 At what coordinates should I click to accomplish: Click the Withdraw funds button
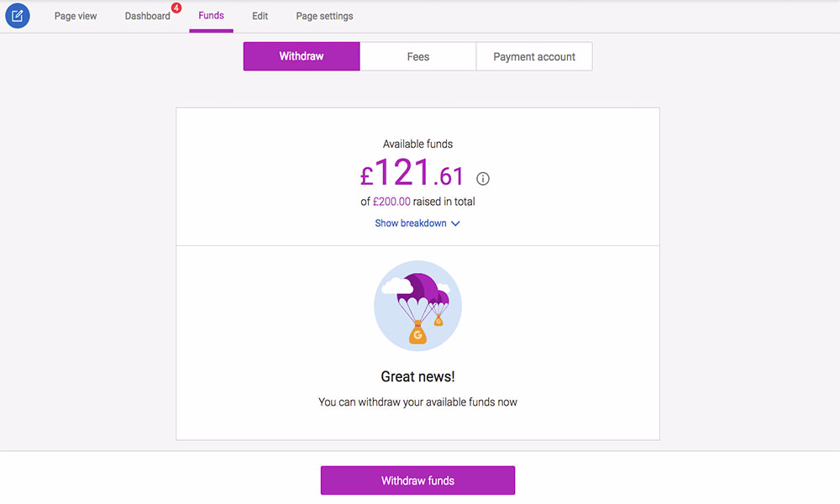(x=417, y=480)
